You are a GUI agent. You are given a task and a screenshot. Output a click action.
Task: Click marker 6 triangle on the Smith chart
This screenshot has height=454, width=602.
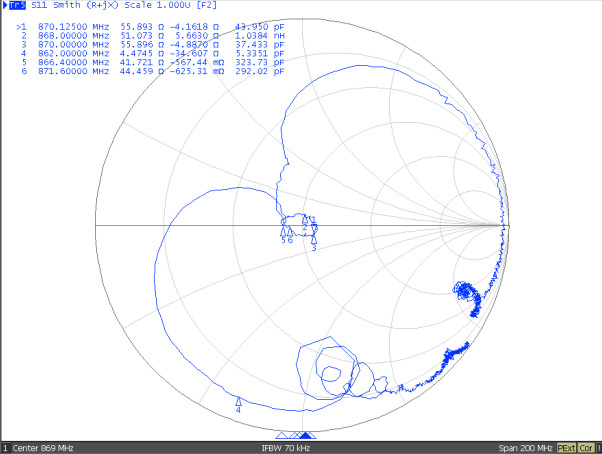click(x=290, y=231)
